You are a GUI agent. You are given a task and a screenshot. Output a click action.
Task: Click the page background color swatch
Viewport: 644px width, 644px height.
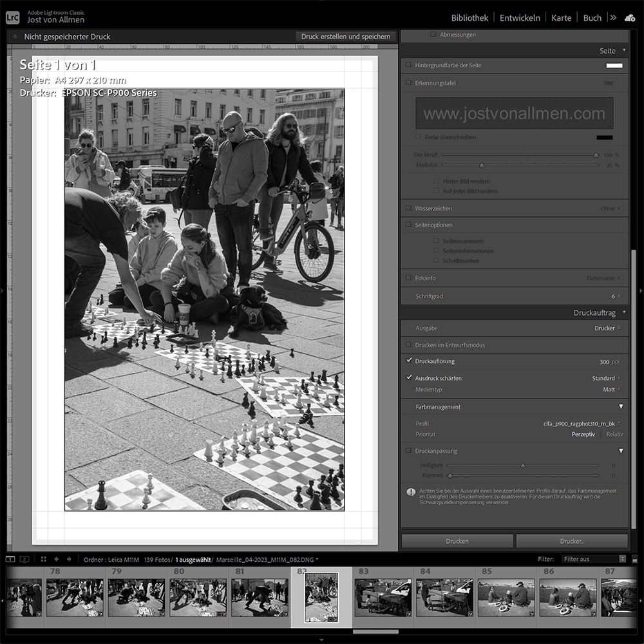[x=614, y=65]
